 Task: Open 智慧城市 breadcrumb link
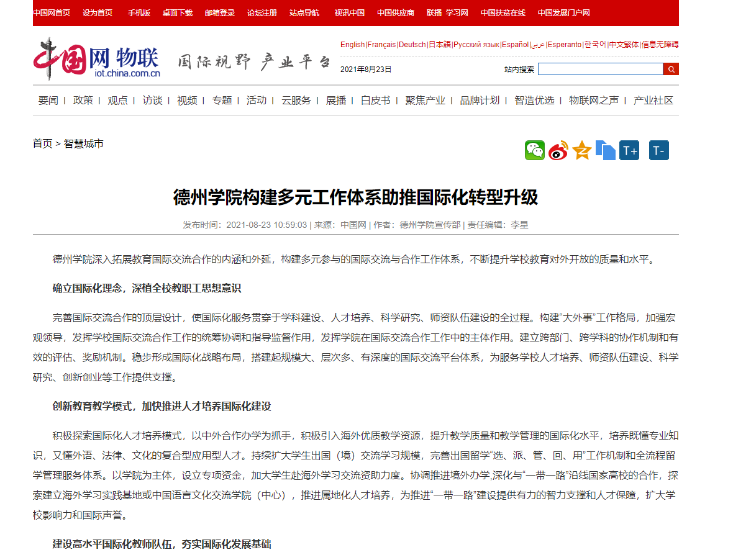click(84, 144)
